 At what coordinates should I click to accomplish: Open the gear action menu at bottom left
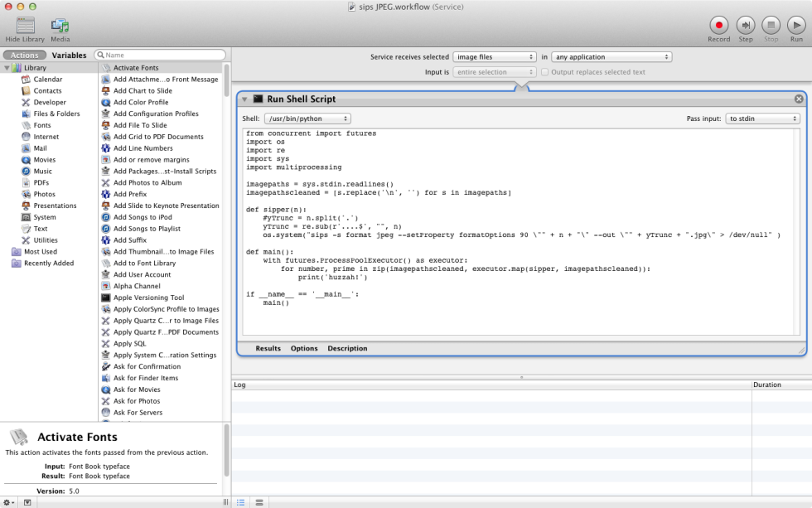(x=7, y=501)
